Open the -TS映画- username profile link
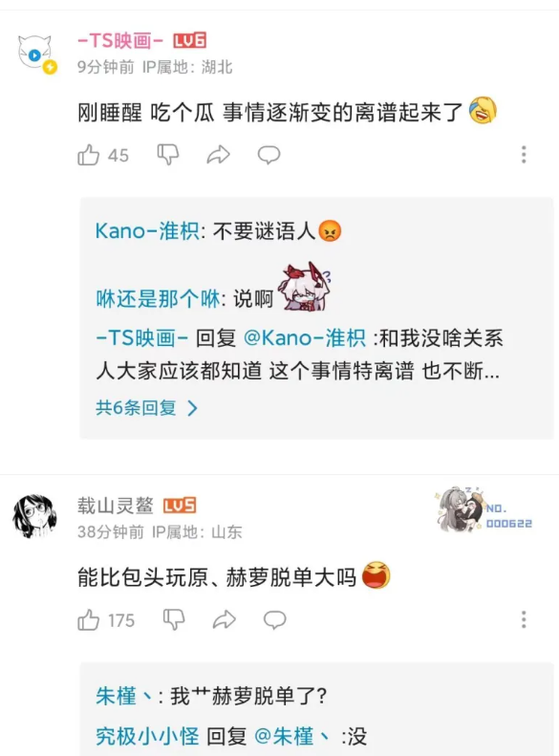 click(x=120, y=41)
